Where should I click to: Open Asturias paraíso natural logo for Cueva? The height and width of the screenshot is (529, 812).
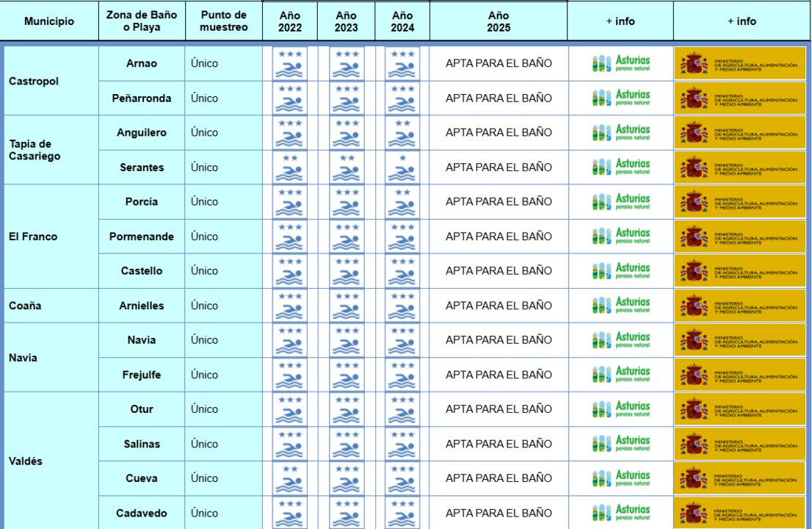(621, 478)
